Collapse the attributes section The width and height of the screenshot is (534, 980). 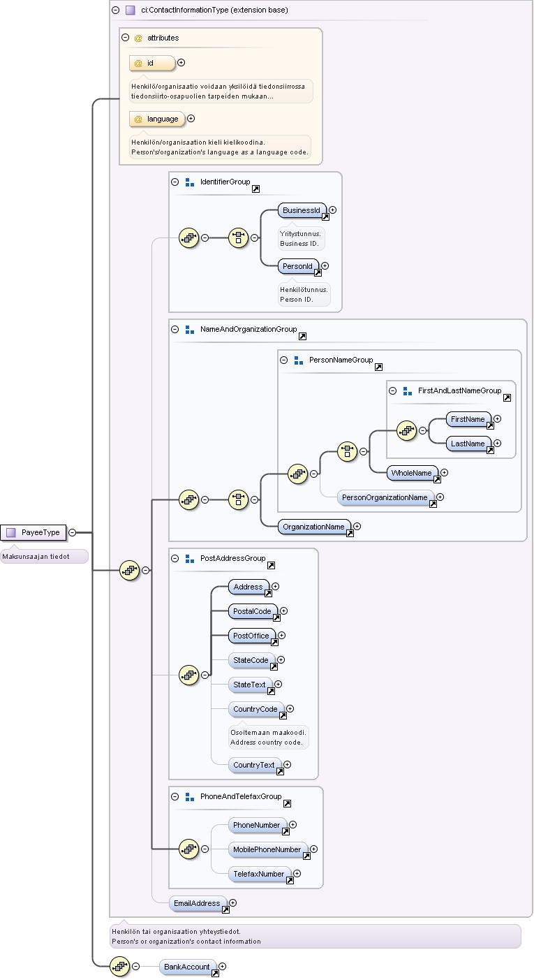[125, 38]
